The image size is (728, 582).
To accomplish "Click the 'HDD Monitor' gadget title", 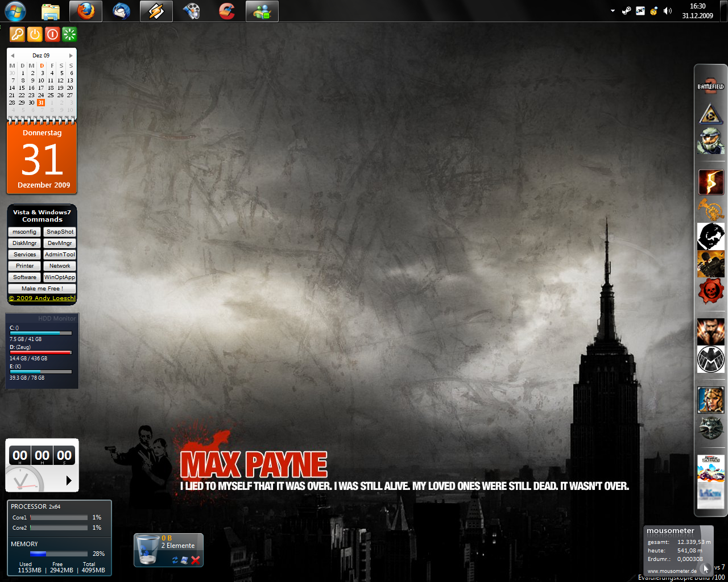I will [57, 318].
